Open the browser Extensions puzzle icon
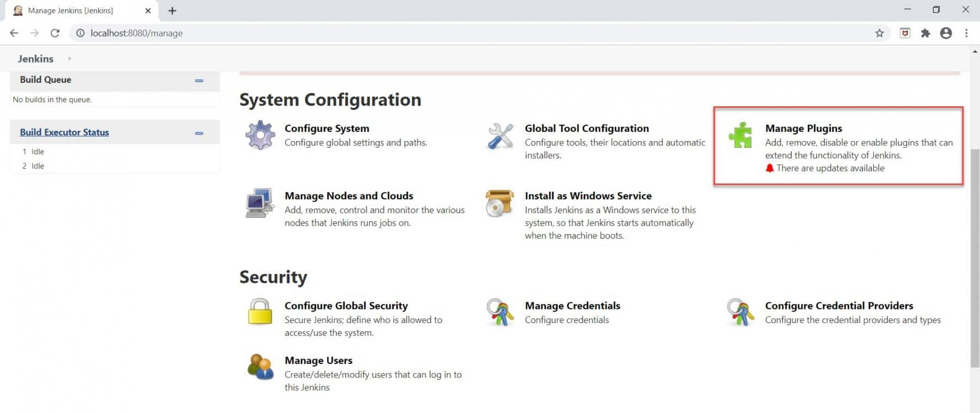The height and width of the screenshot is (413, 980). coord(926,33)
